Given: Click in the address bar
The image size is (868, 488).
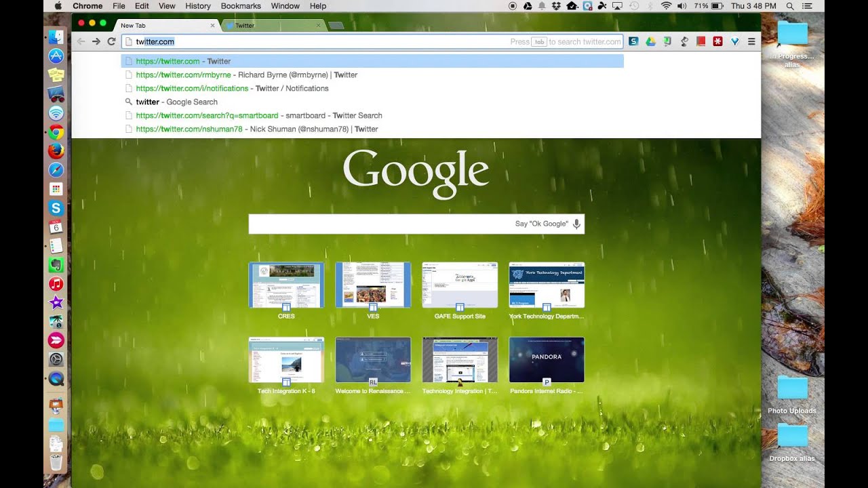Looking at the screenshot, I should click(x=372, y=41).
